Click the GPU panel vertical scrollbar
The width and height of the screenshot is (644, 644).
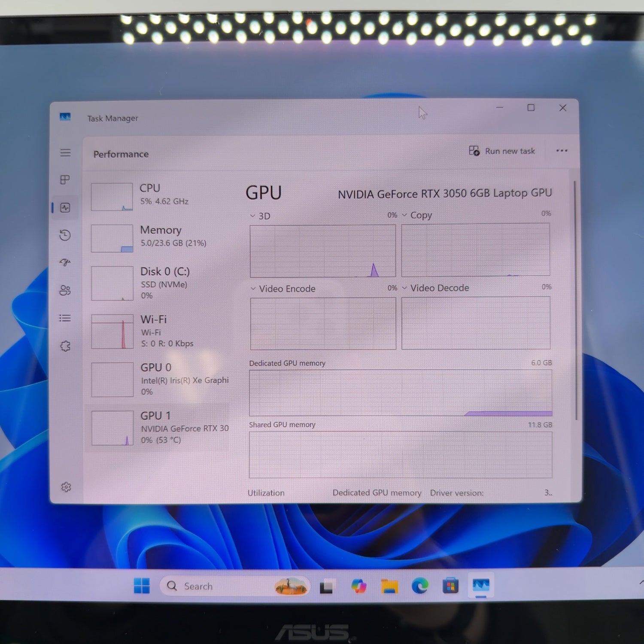pos(575,301)
